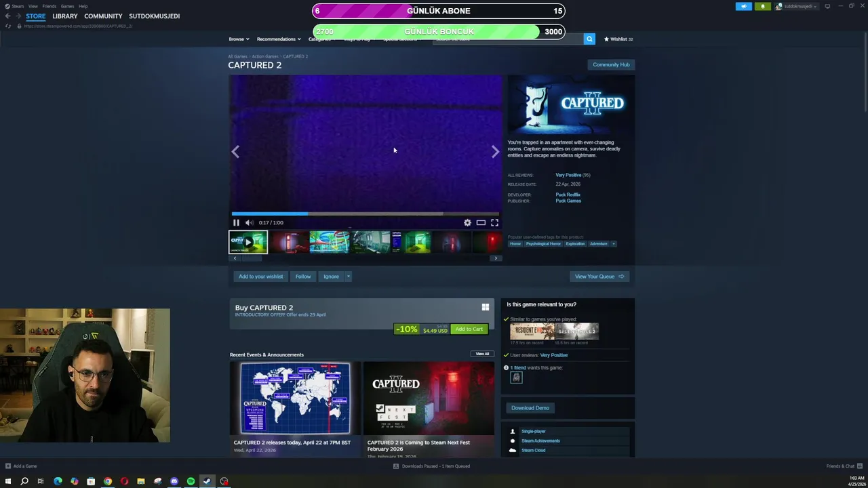
Task: Open Wishlist star link
Action: pyautogui.click(x=618, y=39)
